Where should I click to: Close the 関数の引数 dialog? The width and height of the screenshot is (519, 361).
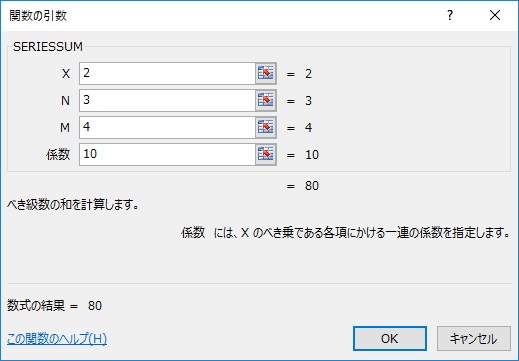pyautogui.click(x=495, y=15)
